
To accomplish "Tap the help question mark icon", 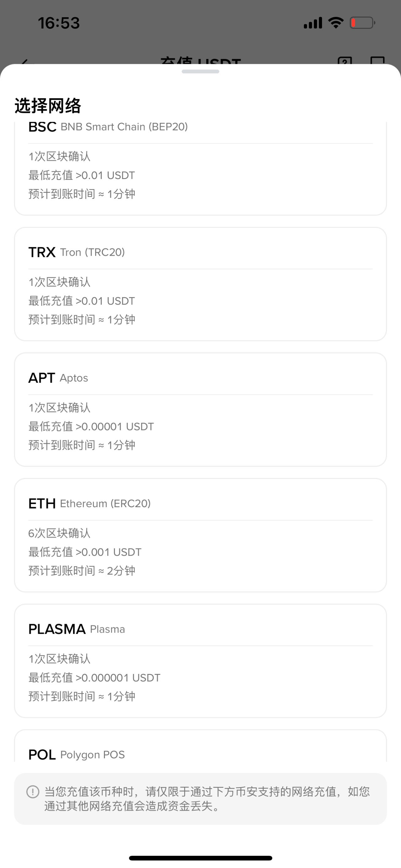I will (344, 61).
